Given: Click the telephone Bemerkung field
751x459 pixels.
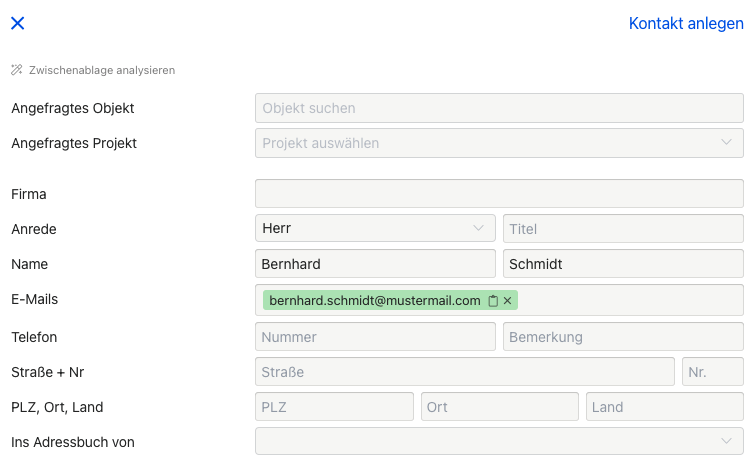Looking at the screenshot, I should (623, 336).
